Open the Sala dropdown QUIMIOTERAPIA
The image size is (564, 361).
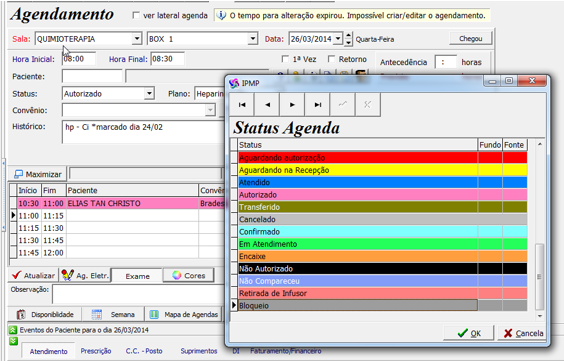(137, 38)
